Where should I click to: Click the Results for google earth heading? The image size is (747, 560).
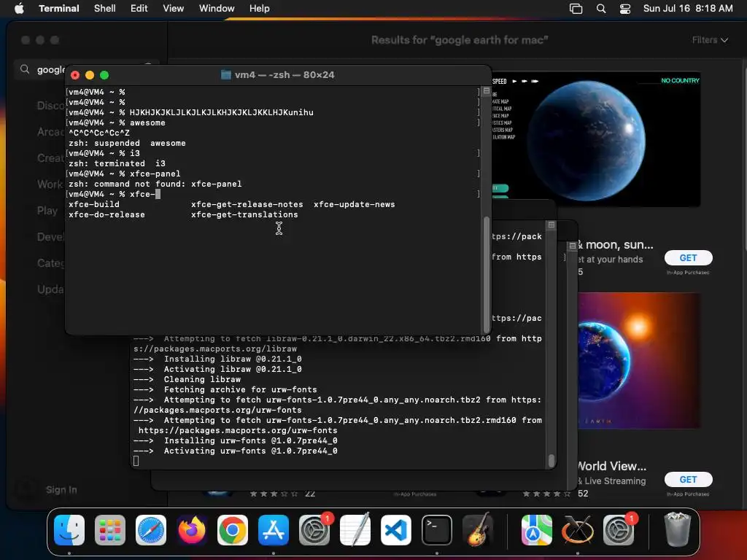pos(460,40)
